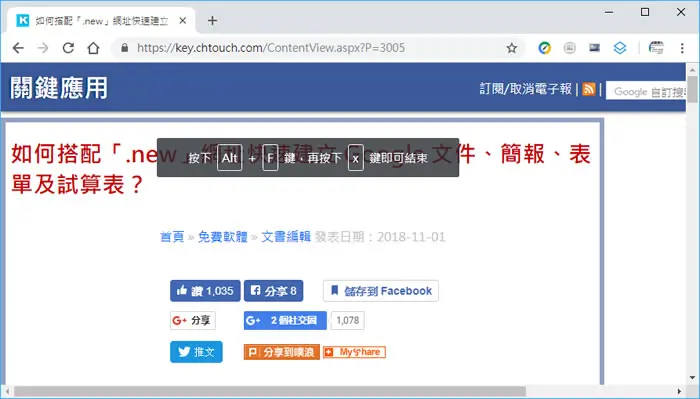700x399 pixels.
Task: Click the Facebook 讚 1,035 button
Action: coord(205,291)
